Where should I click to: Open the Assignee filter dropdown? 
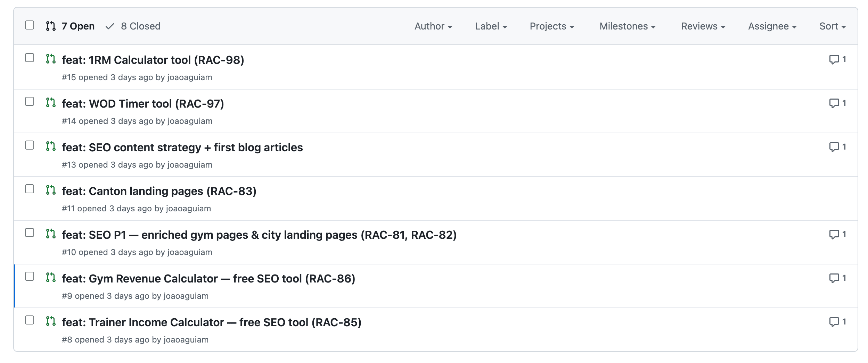(x=772, y=26)
